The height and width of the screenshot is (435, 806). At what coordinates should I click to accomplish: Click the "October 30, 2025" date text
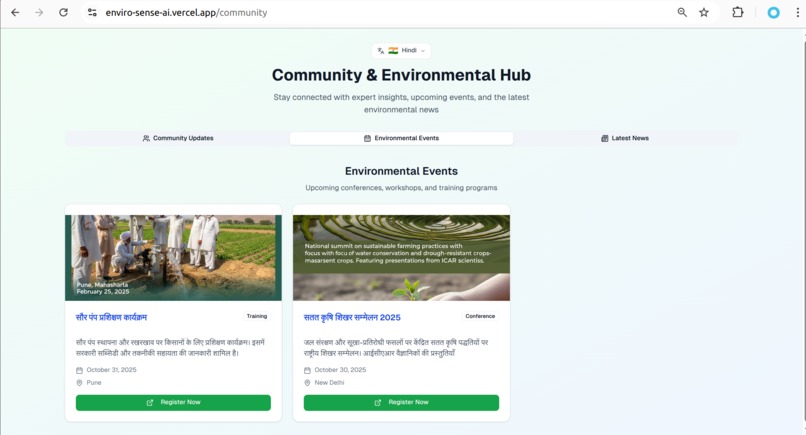(340, 370)
